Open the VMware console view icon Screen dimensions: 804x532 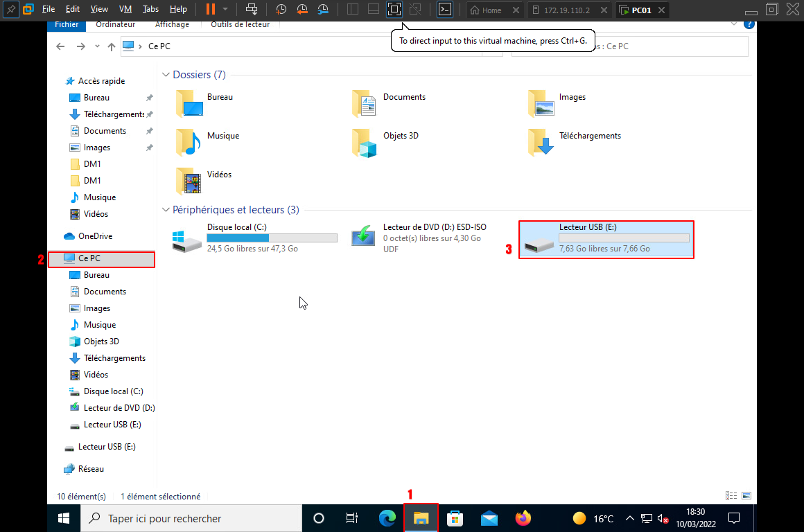(x=445, y=10)
